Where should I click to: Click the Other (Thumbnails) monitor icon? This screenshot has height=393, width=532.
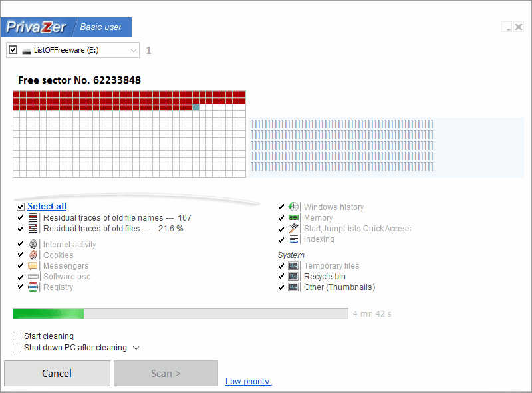point(293,287)
